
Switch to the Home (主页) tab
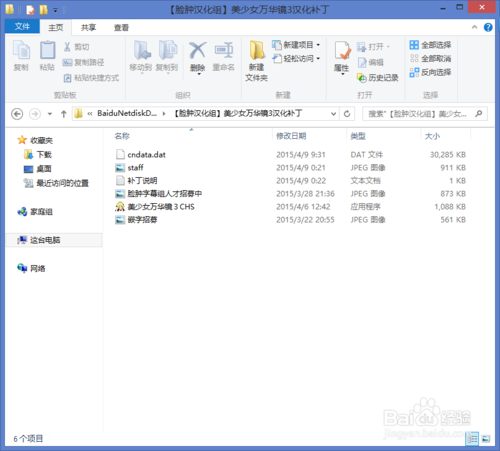pyautogui.click(x=56, y=27)
